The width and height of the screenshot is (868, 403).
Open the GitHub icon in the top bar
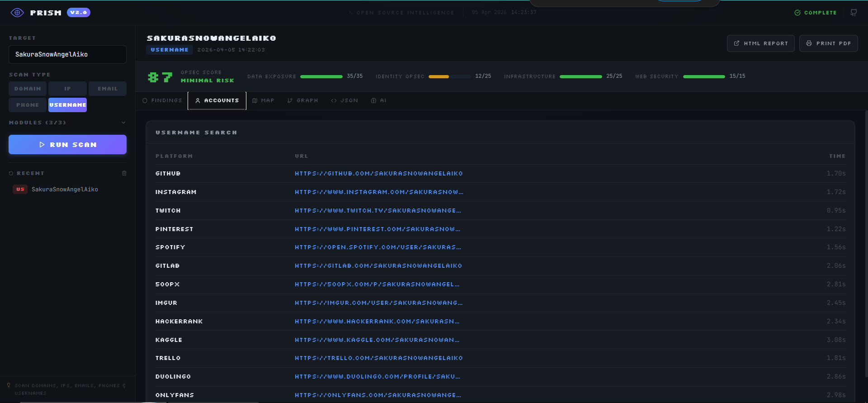pos(854,13)
